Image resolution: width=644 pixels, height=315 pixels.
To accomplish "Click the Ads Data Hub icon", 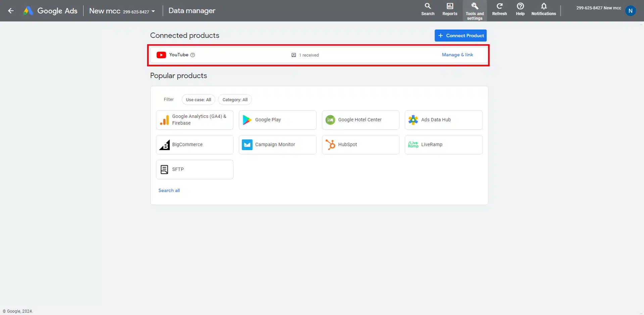I will click(x=413, y=120).
